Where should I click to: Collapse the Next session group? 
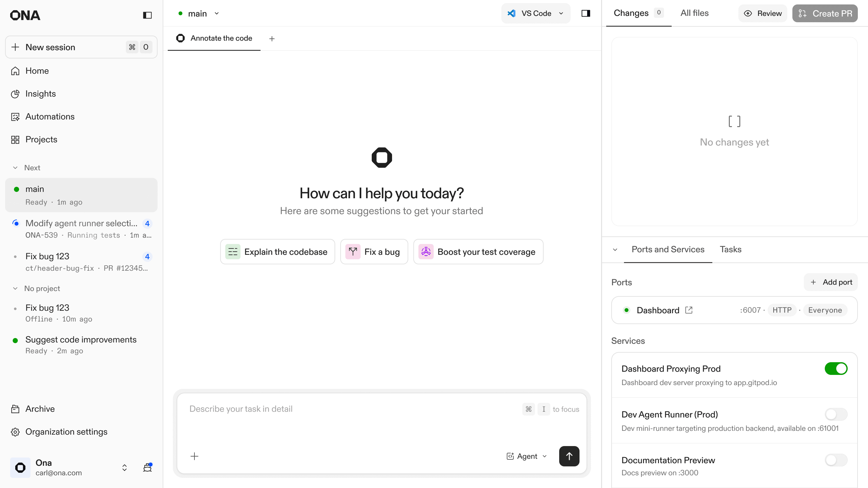coord(15,167)
